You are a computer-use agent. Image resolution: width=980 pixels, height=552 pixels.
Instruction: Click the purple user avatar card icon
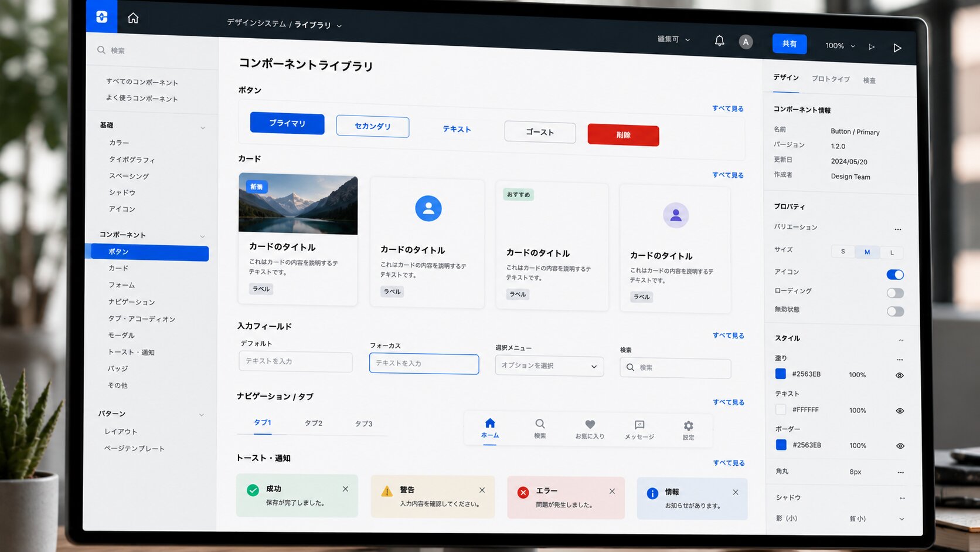pyautogui.click(x=676, y=215)
